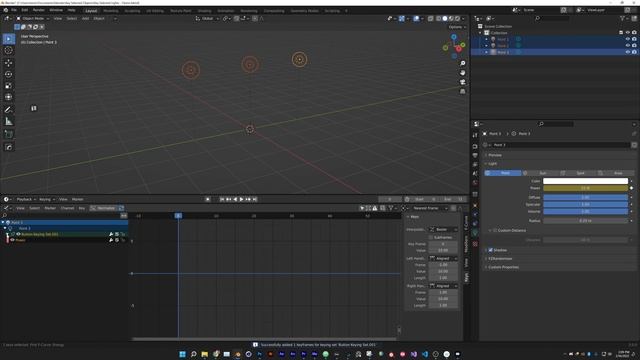
Task: Open the Render properties tab
Action: pyautogui.click(x=475, y=146)
